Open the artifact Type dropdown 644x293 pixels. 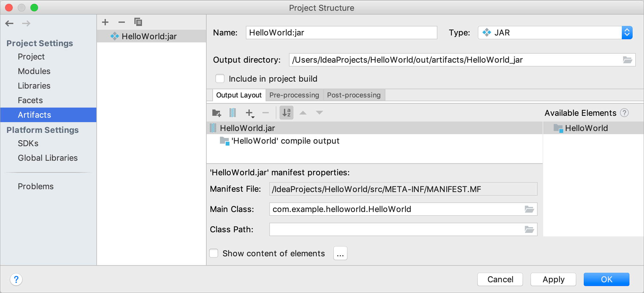627,32
